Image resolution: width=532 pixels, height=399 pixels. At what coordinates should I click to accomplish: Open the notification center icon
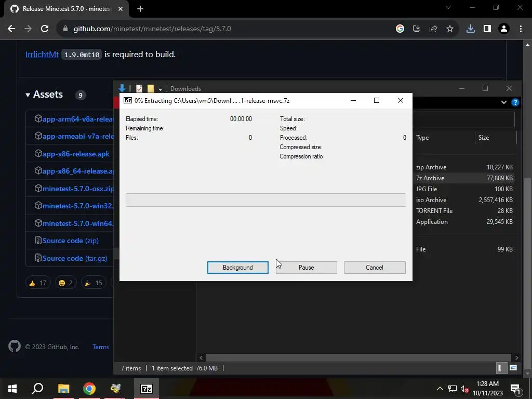click(x=515, y=389)
